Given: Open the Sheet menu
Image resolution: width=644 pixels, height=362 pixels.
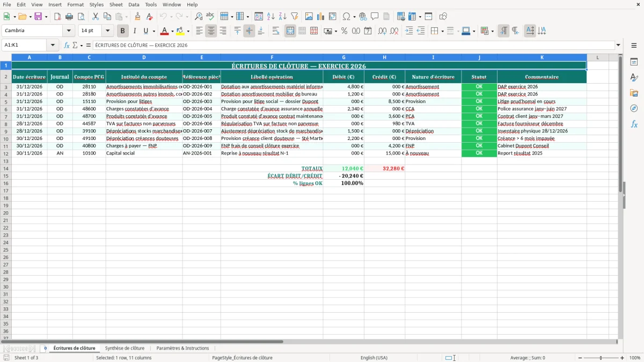Looking at the screenshot, I should (116, 4).
